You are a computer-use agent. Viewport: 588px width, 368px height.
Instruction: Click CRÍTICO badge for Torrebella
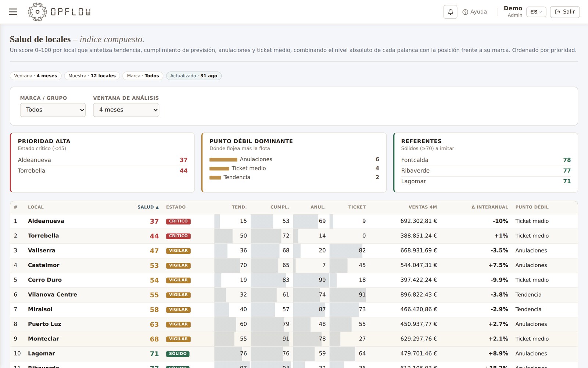(178, 236)
